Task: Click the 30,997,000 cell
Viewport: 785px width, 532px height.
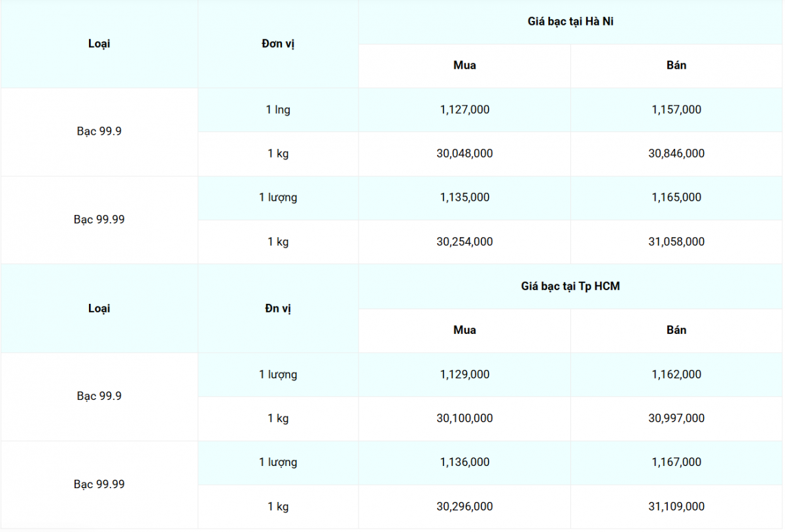Action: [x=676, y=418]
